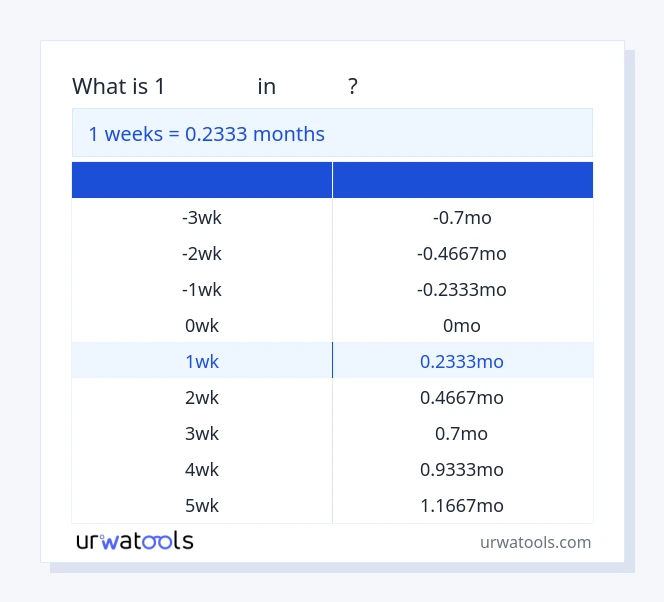664x602 pixels.
Task: Click the urwatools logo
Action: click(135, 541)
